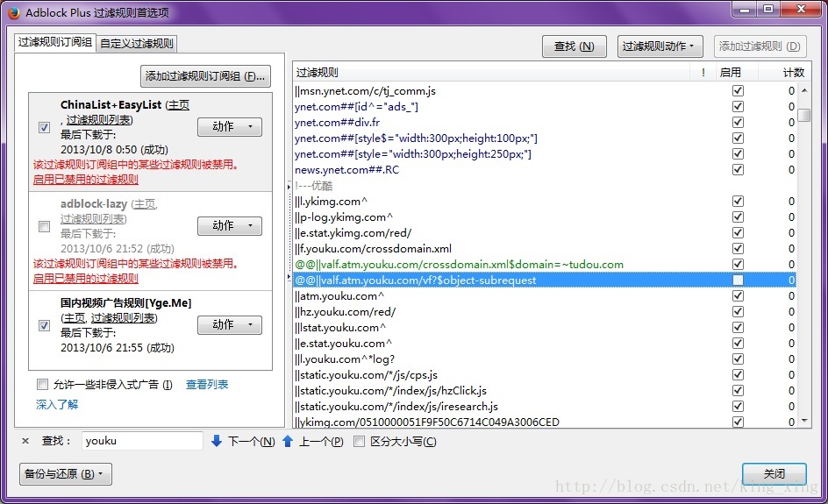Click the 计数 column header

783,72
